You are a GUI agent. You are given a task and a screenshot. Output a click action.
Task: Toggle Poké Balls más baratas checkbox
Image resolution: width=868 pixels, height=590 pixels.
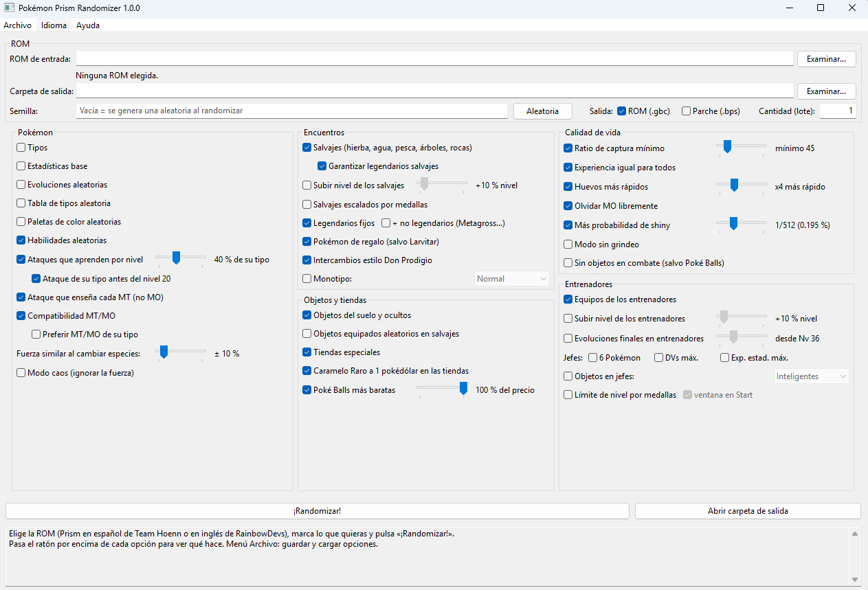pyautogui.click(x=307, y=390)
